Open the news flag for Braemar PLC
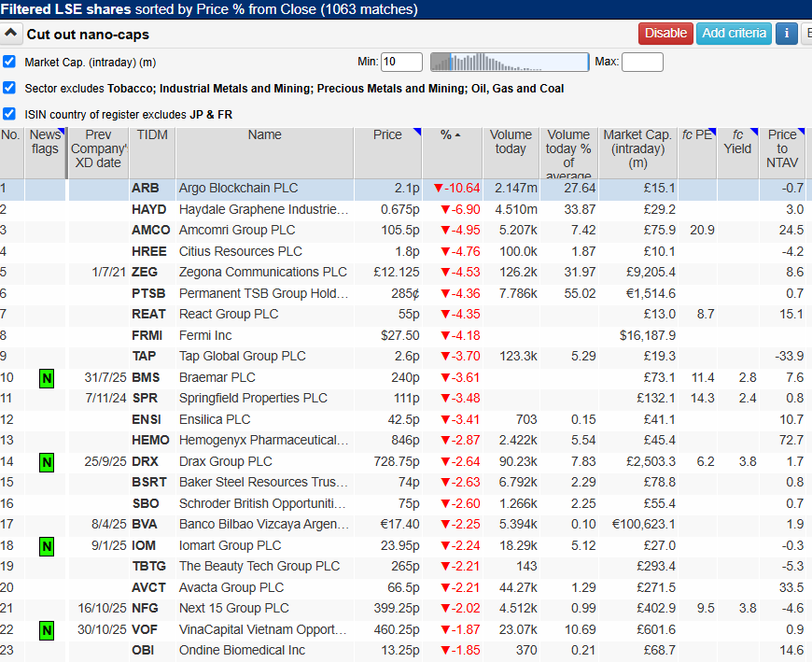 47,378
